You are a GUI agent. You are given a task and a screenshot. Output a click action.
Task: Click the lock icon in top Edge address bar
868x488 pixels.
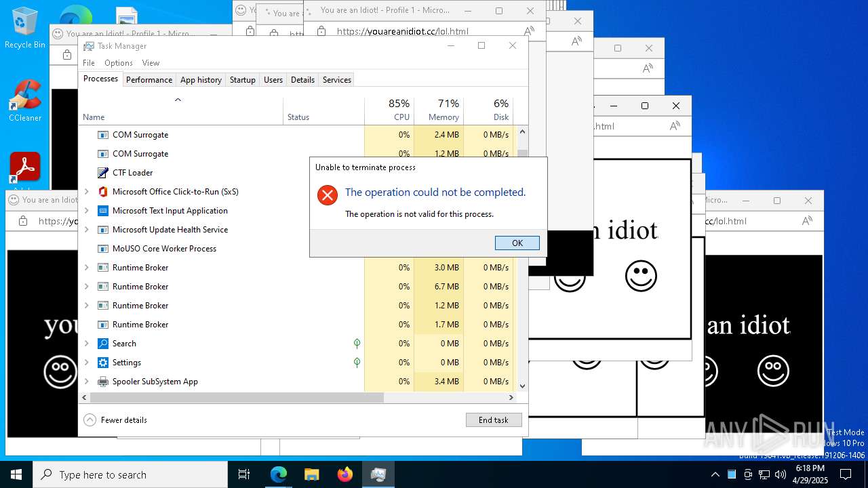point(321,30)
